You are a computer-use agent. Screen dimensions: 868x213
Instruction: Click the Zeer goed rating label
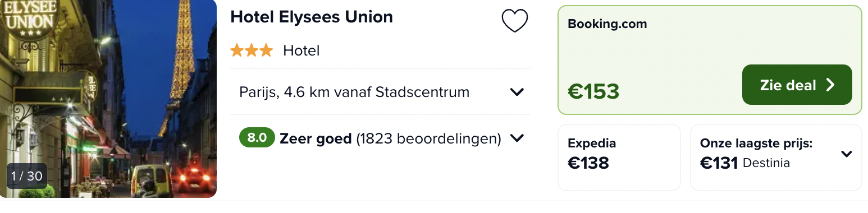coord(316,138)
